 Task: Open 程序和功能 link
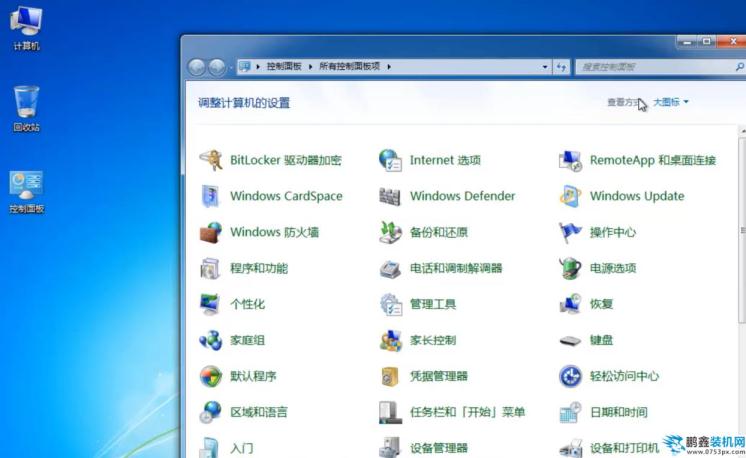[258, 268]
